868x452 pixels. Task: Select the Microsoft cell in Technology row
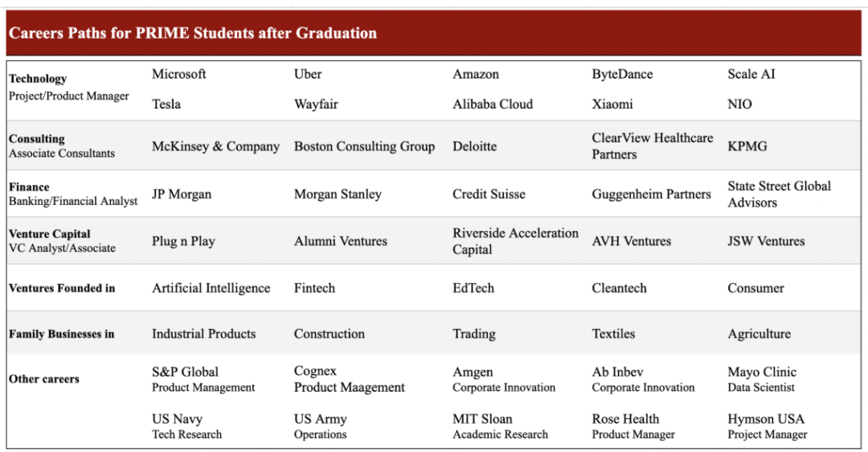[x=179, y=74]
